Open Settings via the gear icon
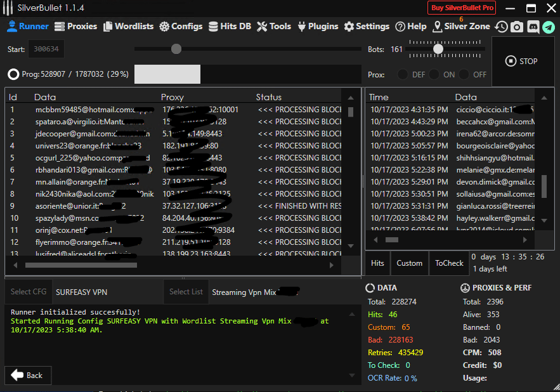The image size is (560, 392). (x=349, y=27)
